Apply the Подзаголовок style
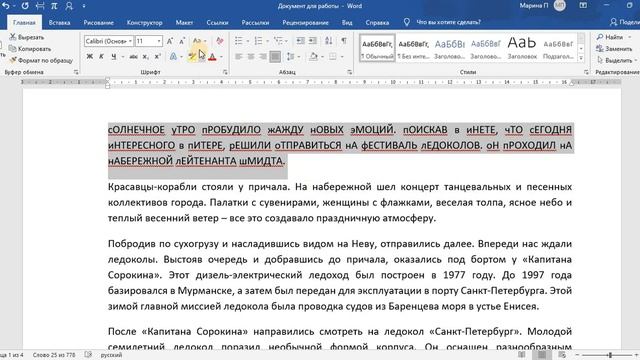Viewport: 640px width, 360px height. pos(558,48)
